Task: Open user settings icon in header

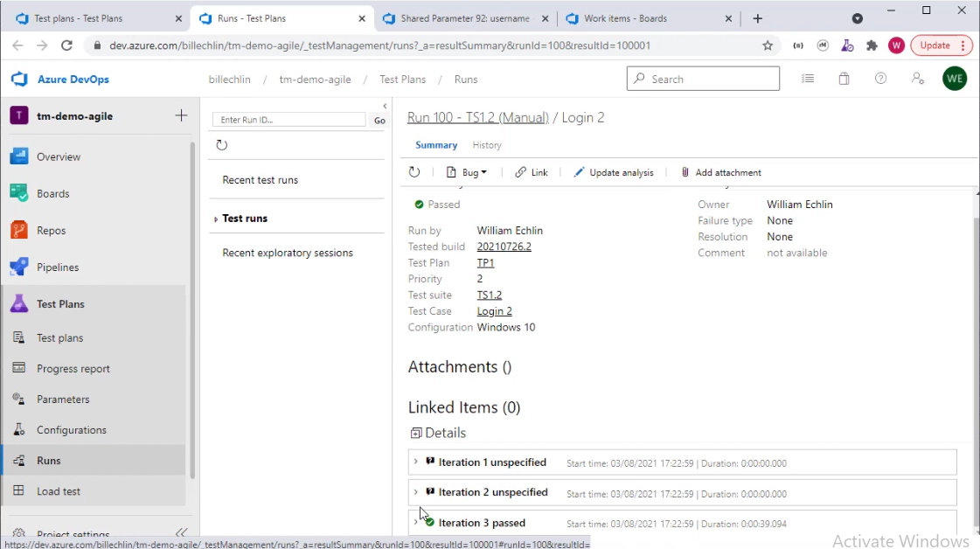Action: tap(917, 79)
